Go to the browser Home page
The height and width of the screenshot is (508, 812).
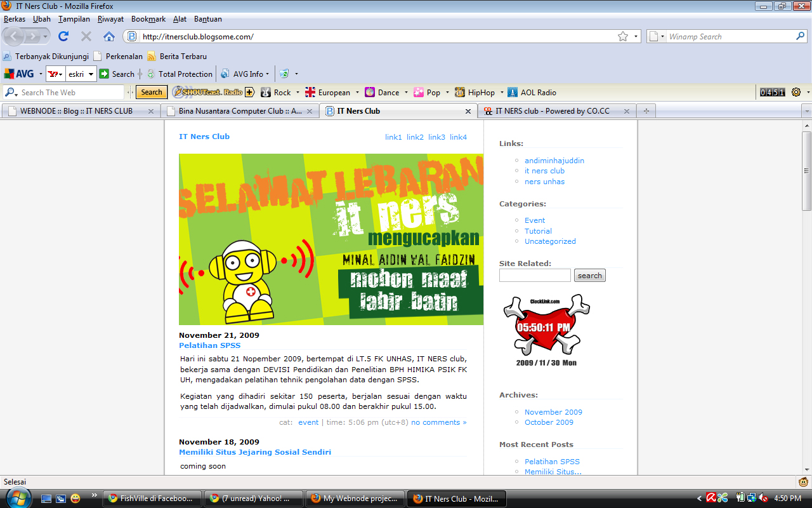point(109,36)
